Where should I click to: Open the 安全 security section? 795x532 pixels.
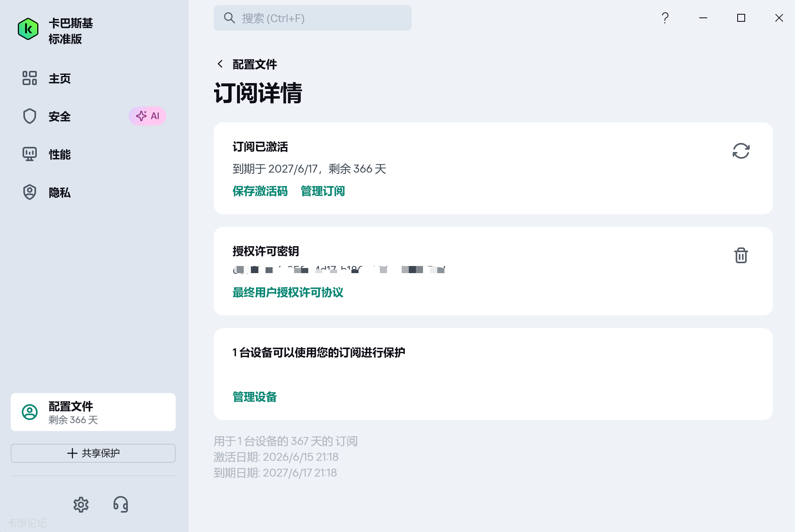pyautogui.click(x=59, y=116)
